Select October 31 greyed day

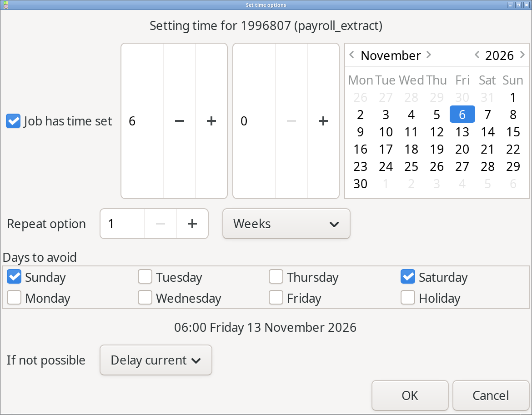click(487, 97)
